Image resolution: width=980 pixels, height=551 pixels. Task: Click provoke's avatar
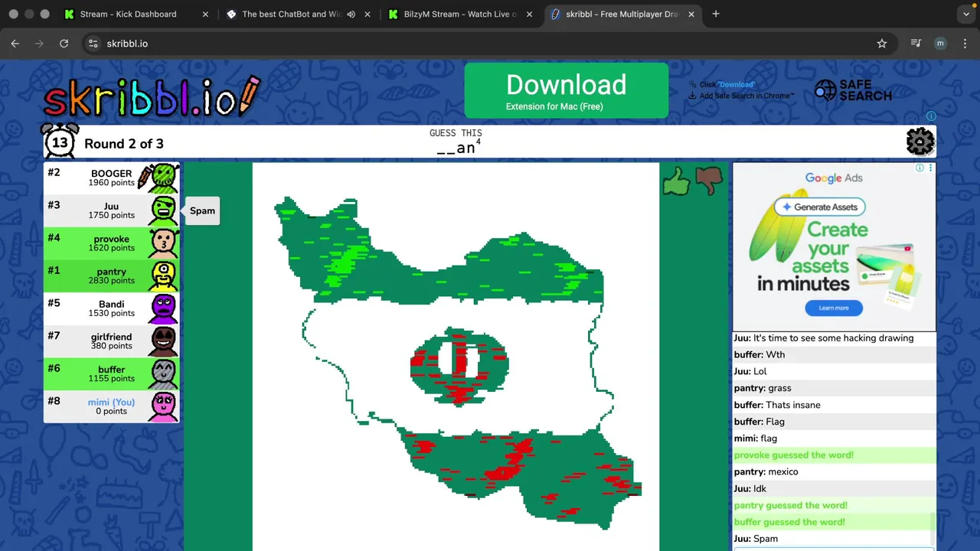163,243
